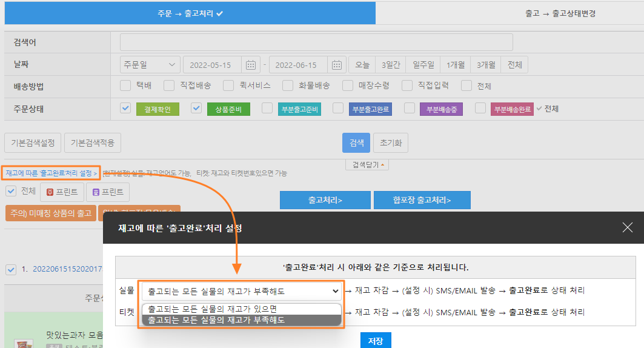
Task: Check the 매장수령 checkbox
Action: [348, 85]
